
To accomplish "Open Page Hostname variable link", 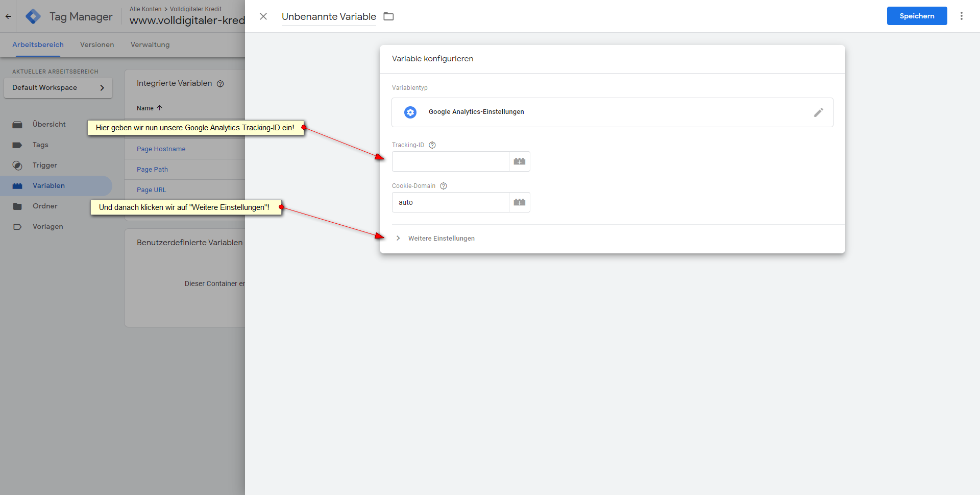I will tap(161, 149).
